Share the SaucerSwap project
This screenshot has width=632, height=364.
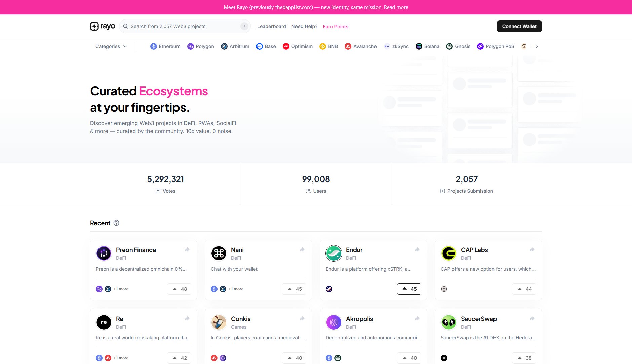point(532,318)
